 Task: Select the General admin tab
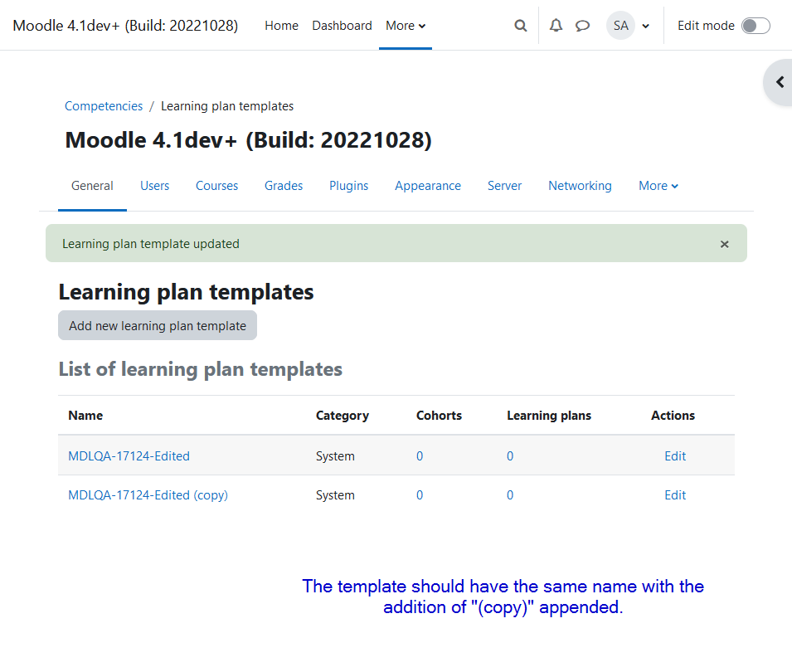pyautogui.click(x=92, y=186)
